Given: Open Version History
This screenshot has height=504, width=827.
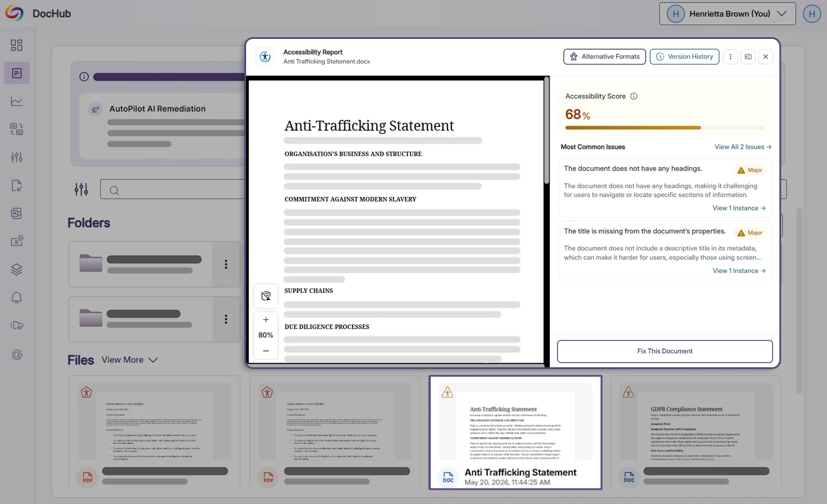Looking at the screenshot, I should point(684,57).
